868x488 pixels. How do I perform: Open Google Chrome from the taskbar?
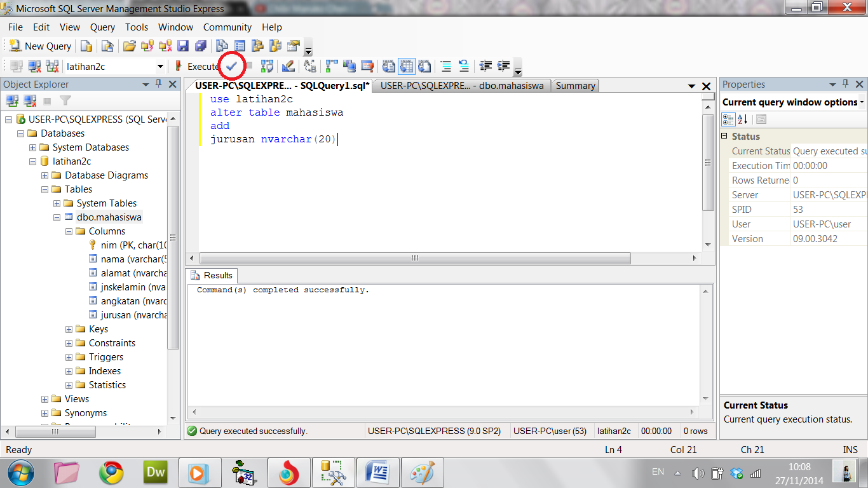point(111,473)
